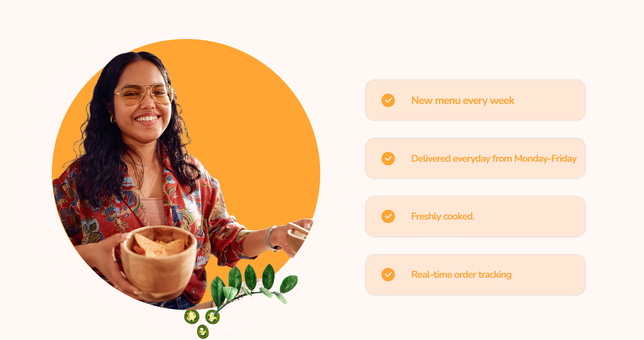
Task: Click the checkmark icon beside Delivered everyday
Action: tap(388, 158)
